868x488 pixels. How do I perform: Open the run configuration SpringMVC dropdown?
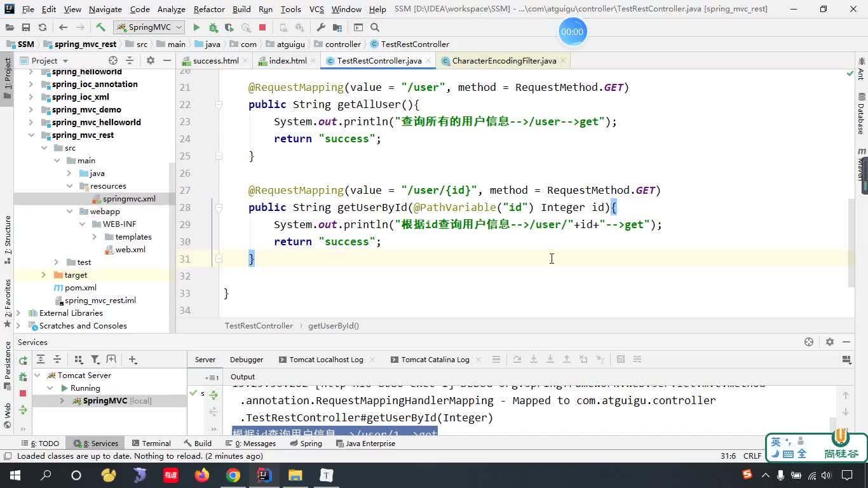(x=149, y=27)
